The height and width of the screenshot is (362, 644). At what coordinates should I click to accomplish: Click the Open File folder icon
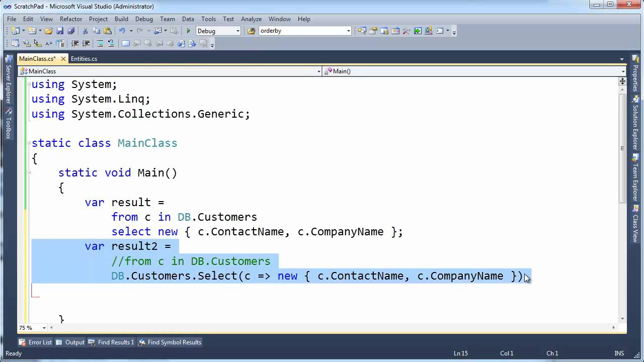point(49,31)
